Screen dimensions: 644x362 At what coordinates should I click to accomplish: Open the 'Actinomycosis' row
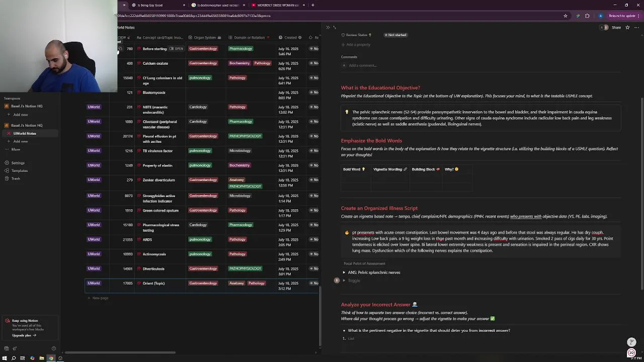(154, 254)
